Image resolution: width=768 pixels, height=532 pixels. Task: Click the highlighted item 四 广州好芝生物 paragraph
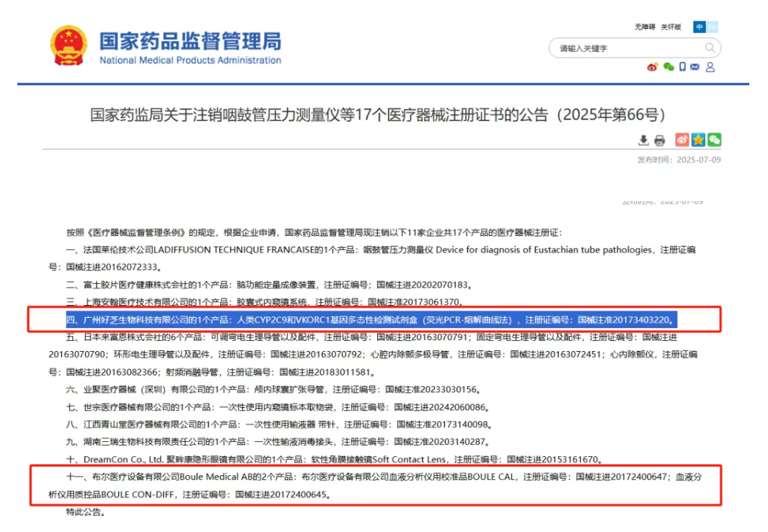(371, 319)
